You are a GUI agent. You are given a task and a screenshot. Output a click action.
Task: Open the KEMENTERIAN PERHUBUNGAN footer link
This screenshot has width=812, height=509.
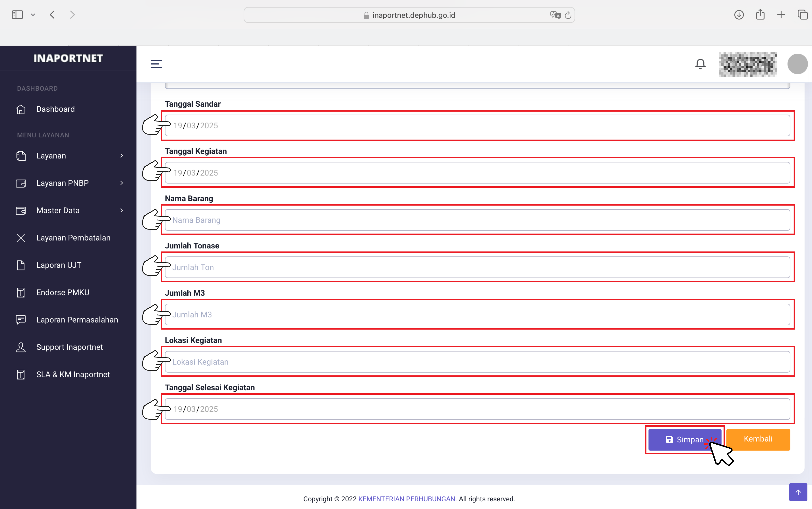406,499
